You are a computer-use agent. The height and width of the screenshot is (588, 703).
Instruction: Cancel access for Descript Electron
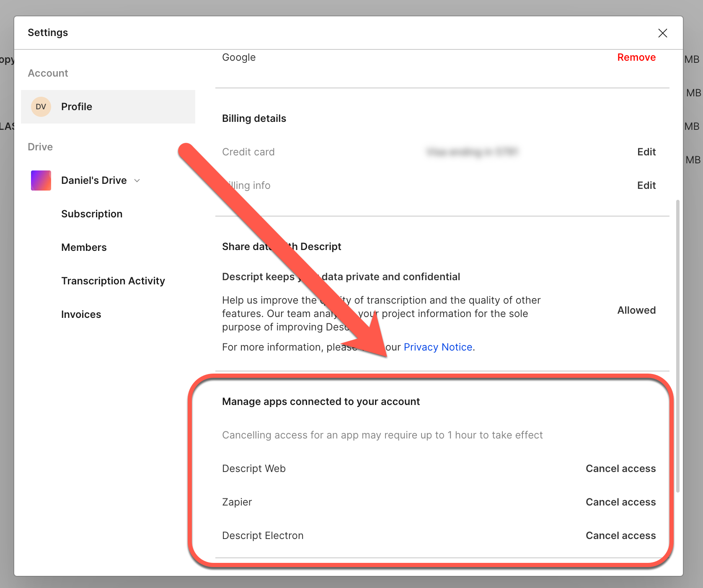tap(620, 536)
